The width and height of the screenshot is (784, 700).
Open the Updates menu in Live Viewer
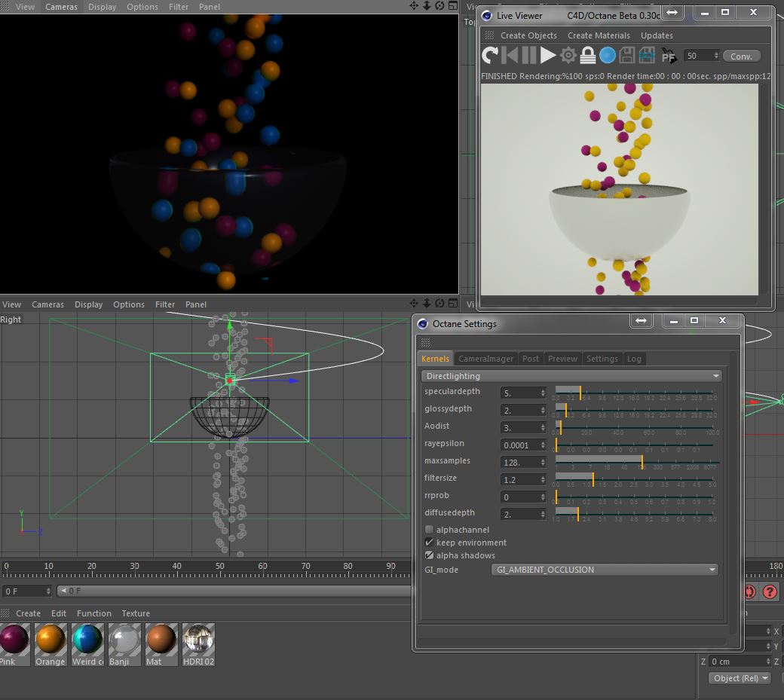coord(657,35)
